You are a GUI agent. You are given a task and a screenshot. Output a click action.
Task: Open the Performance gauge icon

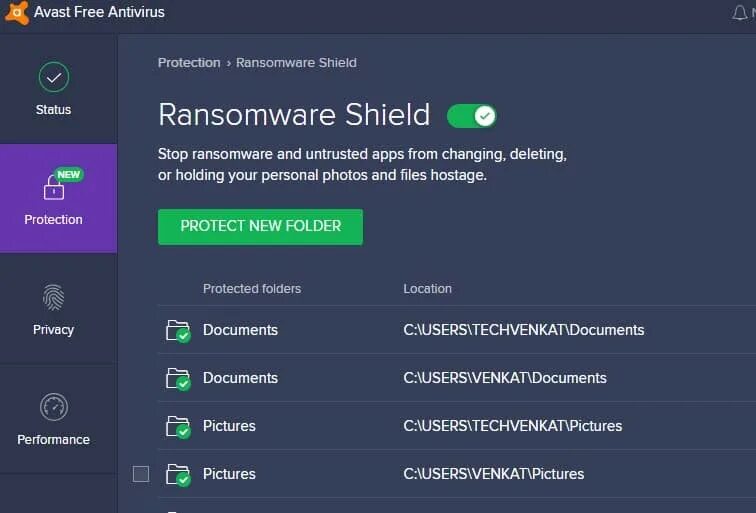(x=54, y=407)
